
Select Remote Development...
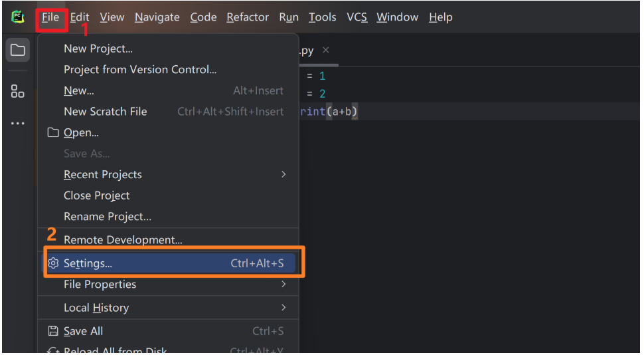169,240
